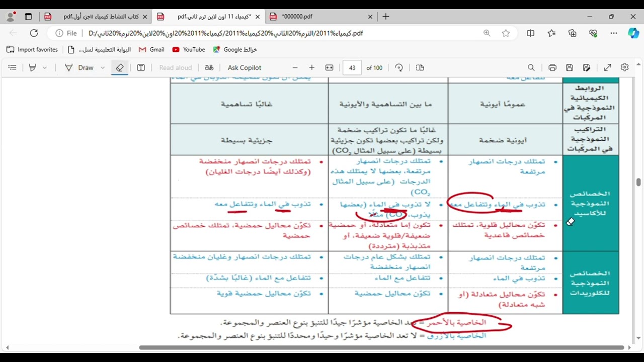Screen dimensions: 644x362
Task: Click the vertical scrollbar thumb
Action: [x=638, y=182]
